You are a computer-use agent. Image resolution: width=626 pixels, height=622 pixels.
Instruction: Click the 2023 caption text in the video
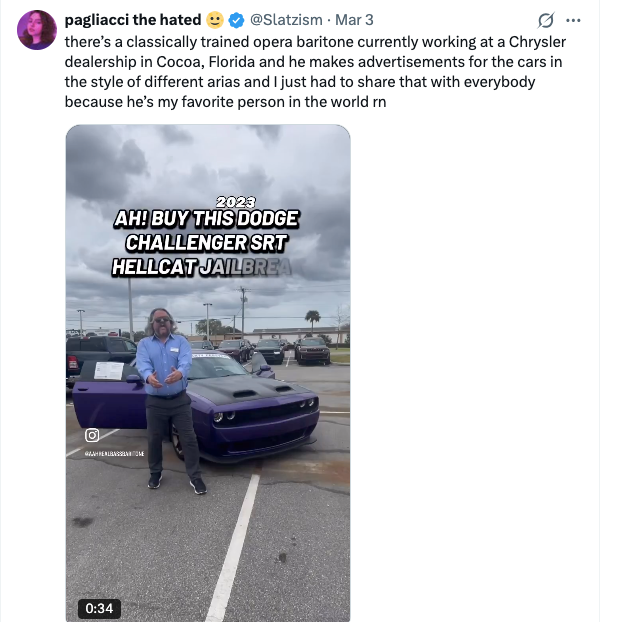click(236, 202)
